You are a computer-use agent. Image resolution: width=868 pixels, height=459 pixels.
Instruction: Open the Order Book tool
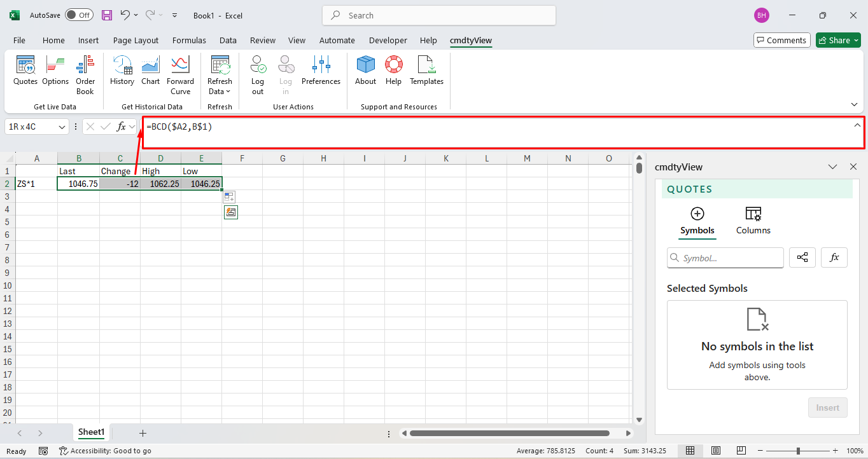[85, 75]
